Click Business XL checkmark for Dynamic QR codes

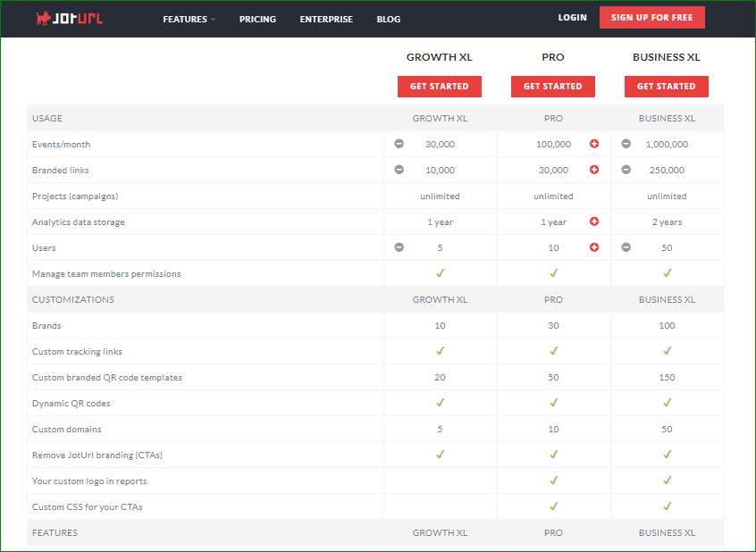pos(668,403)
